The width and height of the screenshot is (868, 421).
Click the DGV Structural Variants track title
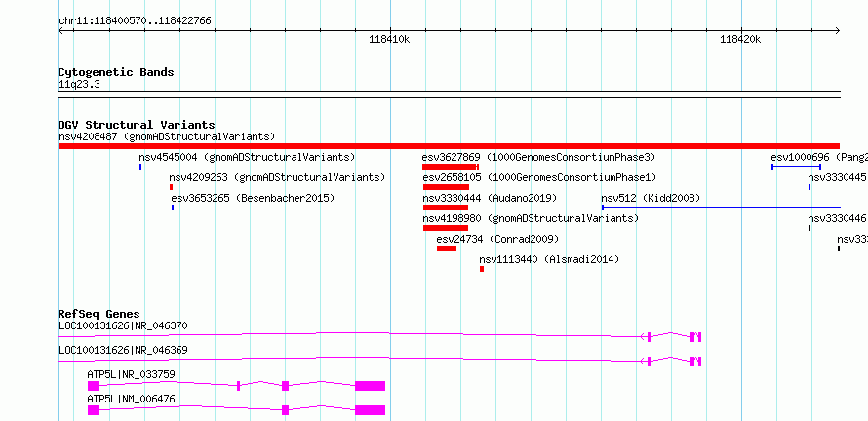point(137,125)
